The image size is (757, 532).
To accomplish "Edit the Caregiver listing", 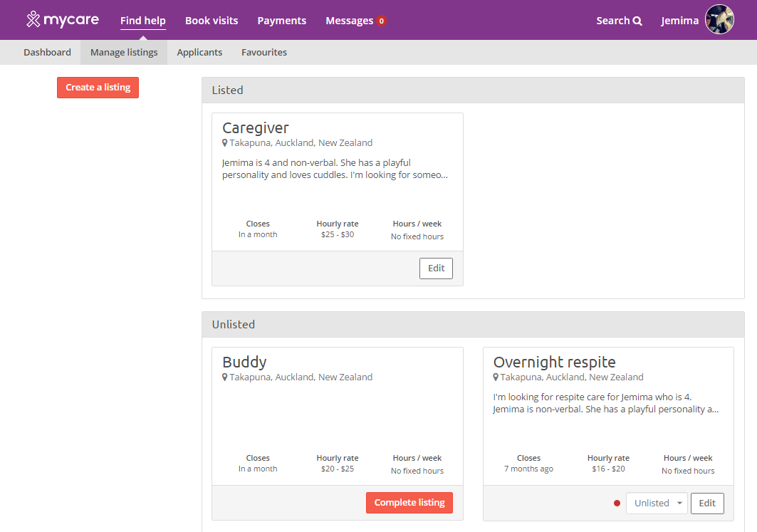I will 436,268.
